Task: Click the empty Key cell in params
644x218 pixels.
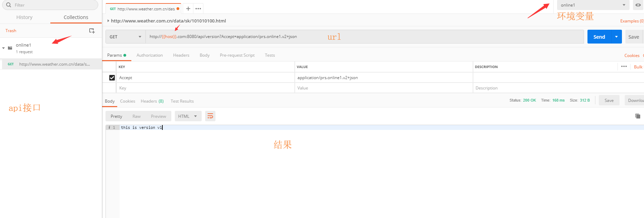Action: [205, 88]
